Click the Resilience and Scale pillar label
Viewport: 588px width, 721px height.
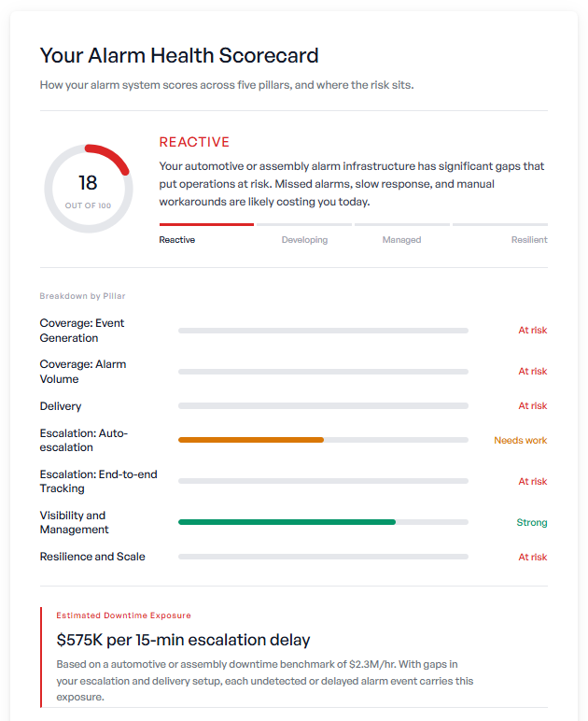[x=92, y=557]
